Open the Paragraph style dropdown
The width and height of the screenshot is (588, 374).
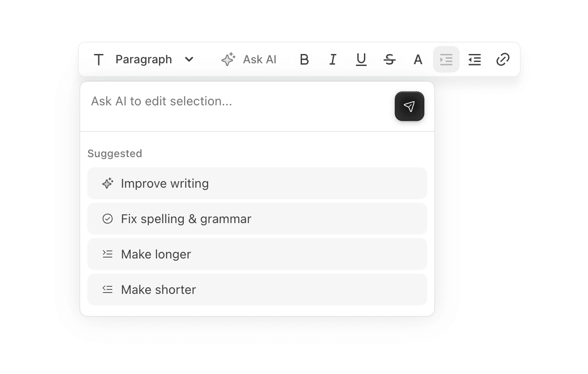[143, 59]
